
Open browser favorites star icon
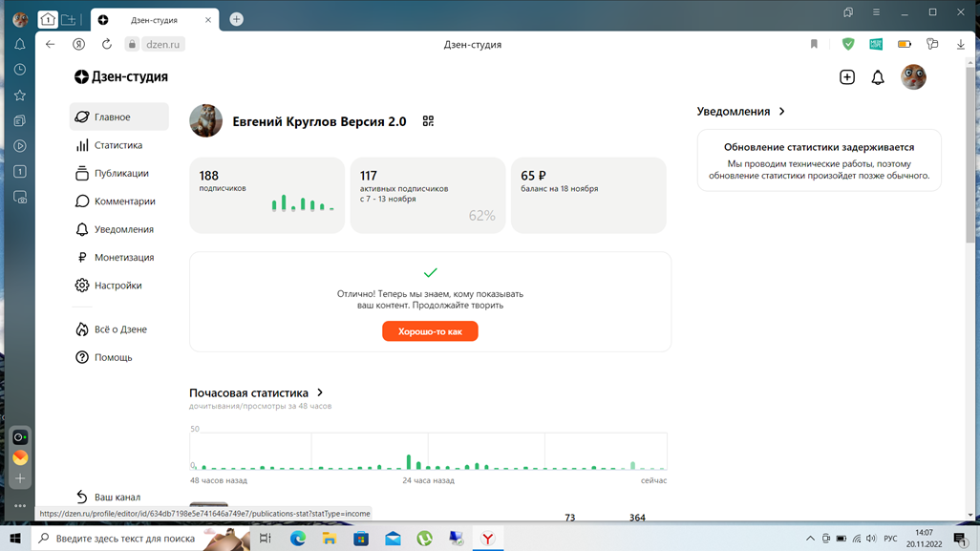20,95
